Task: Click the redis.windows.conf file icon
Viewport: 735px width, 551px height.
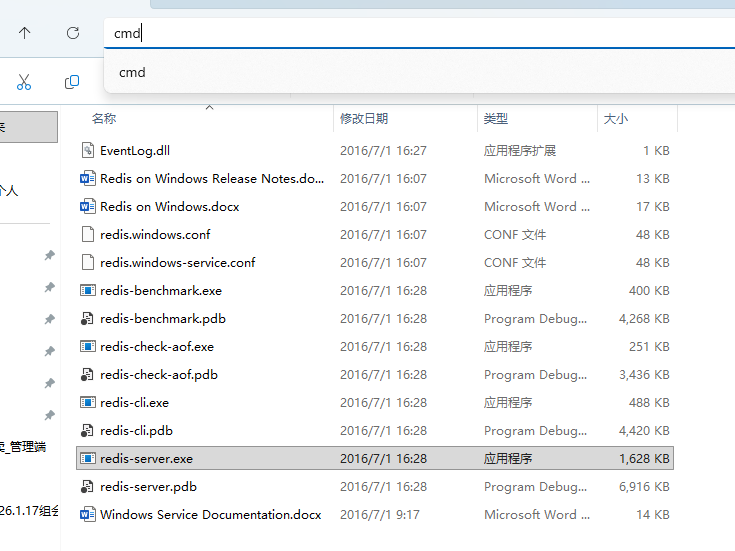Action: point(88,234)
